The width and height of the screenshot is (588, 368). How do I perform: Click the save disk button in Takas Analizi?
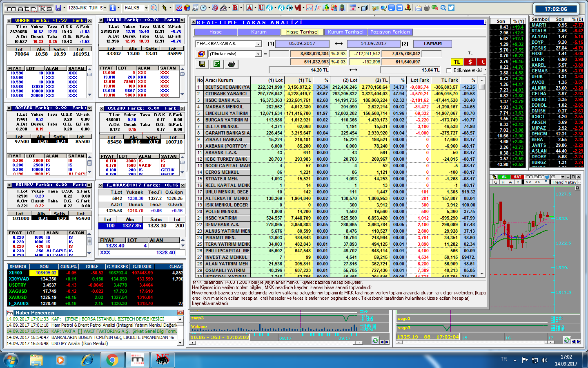click(x=202, y=63)
